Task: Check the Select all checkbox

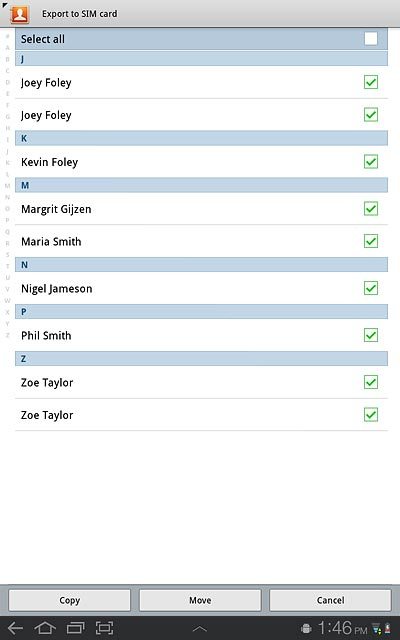Action: tap(371, 39)
